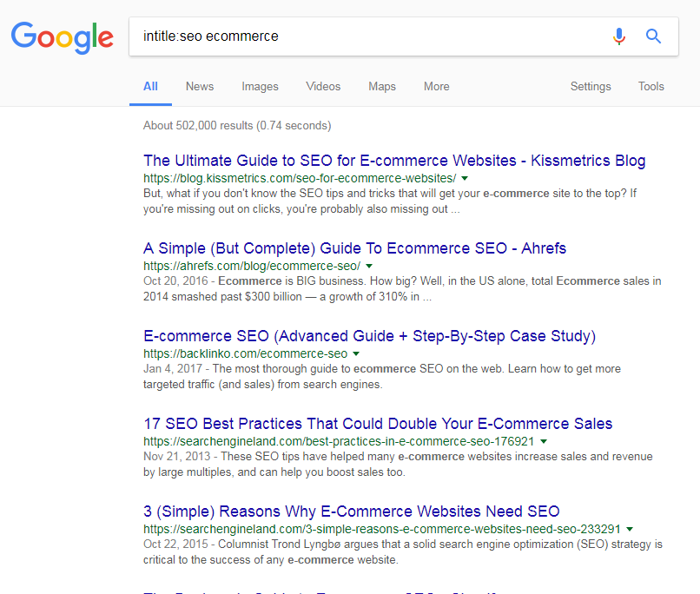Click the Nov 21, 2013 snippet text

tap(398, 464)
